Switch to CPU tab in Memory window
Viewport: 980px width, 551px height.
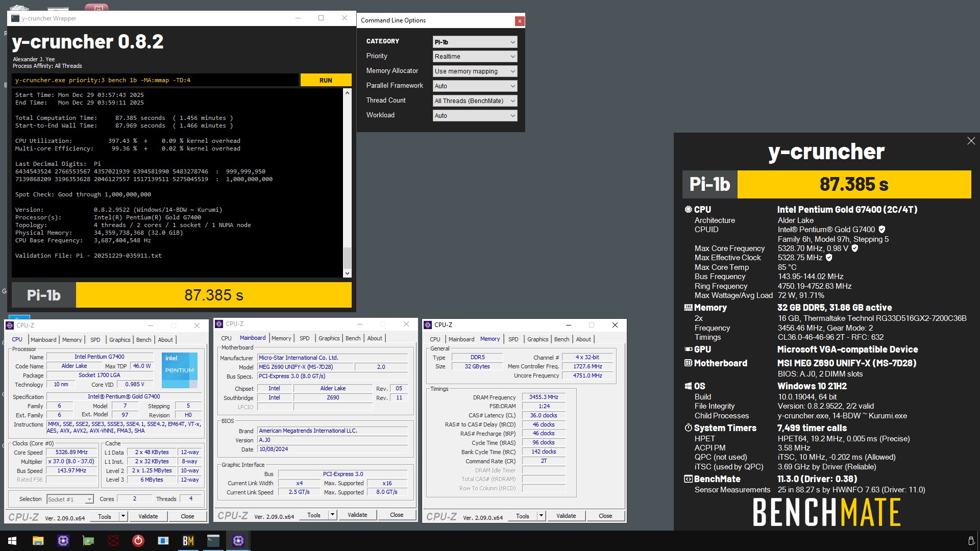(435, 339)
